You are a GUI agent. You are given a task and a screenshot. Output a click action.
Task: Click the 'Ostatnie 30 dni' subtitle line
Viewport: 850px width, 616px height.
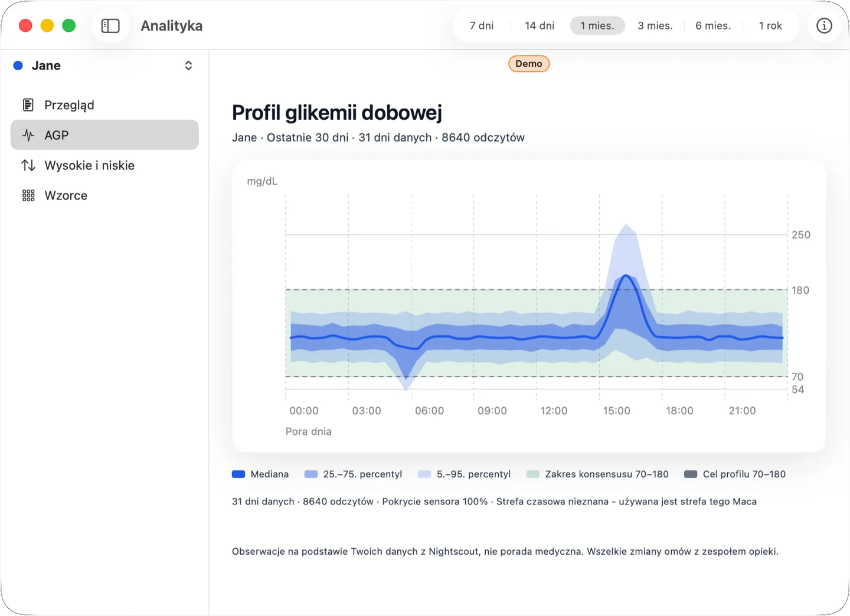pos(378,137)
